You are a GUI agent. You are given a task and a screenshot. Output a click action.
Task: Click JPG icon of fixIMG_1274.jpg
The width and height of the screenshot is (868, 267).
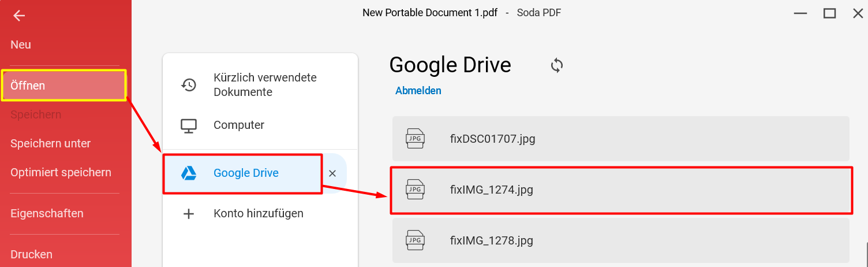tap(415, 189)
